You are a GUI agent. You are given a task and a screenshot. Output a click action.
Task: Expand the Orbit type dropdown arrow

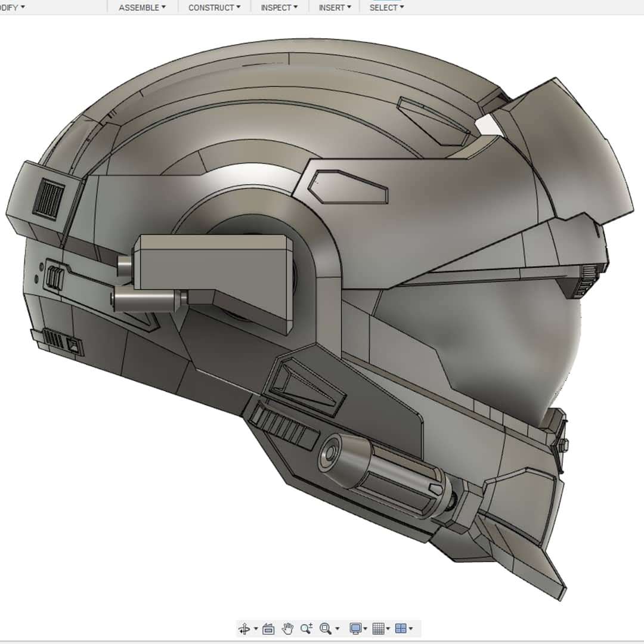256,629
